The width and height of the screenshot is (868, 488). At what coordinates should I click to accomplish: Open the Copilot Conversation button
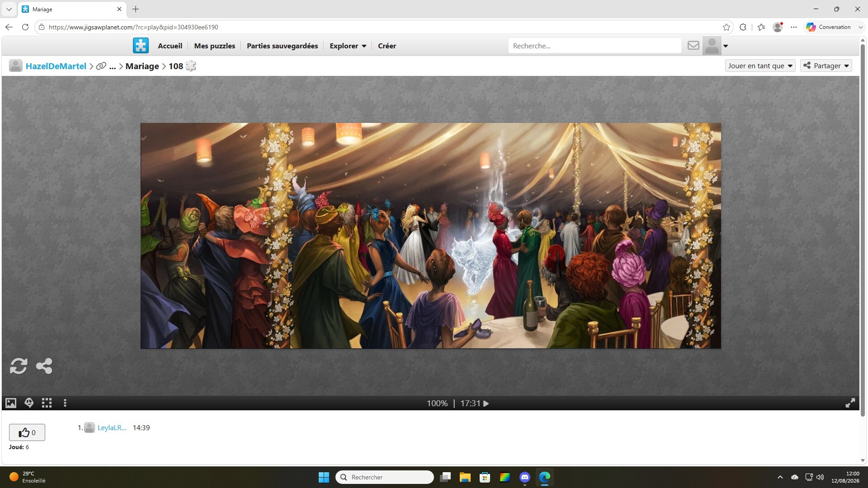[828, 27]
